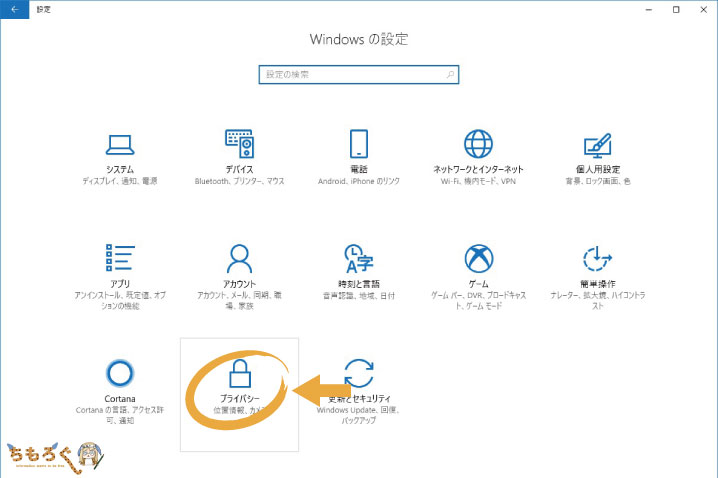Image resolution: width=718 pixels, height=478 pixels.
Task: Click 'ゲーム バー、DVR、ブロードキャスト' description
Action: (479, 300)
